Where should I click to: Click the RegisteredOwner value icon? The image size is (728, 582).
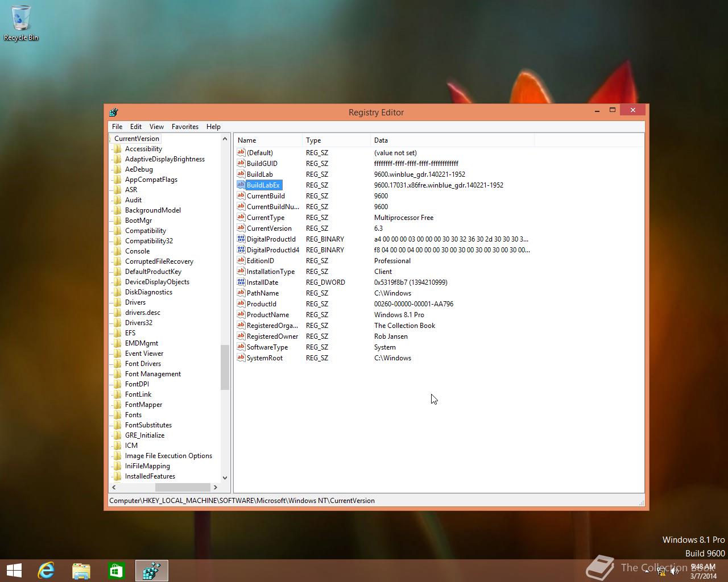[x=241, y=336]
